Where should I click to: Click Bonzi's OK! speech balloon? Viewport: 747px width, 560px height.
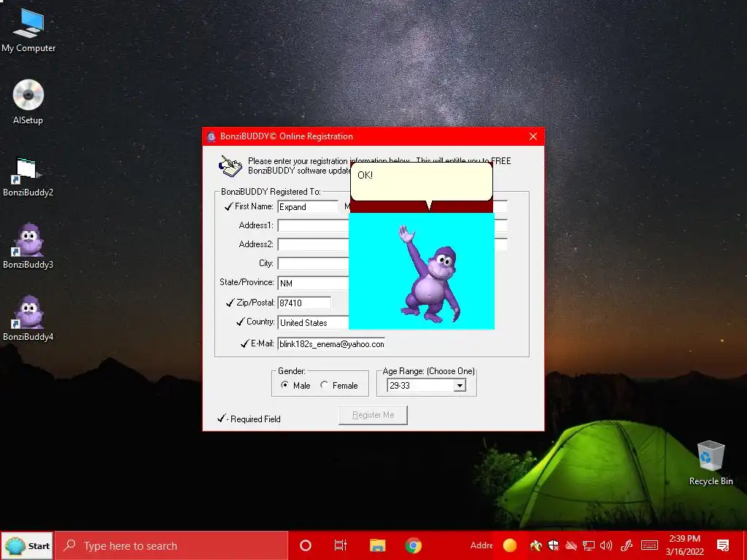tap(421, 182)
